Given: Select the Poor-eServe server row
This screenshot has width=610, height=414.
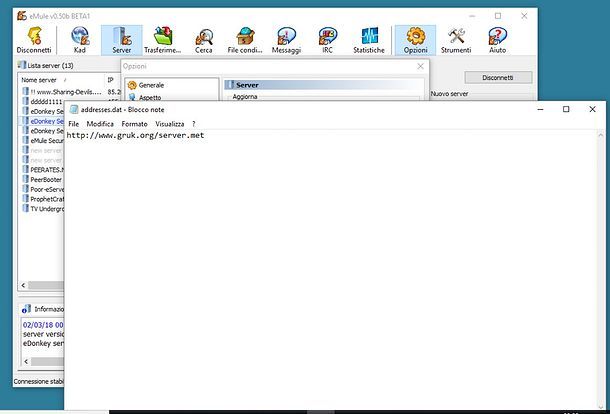Looking at the screenshot, I should 43,189.
